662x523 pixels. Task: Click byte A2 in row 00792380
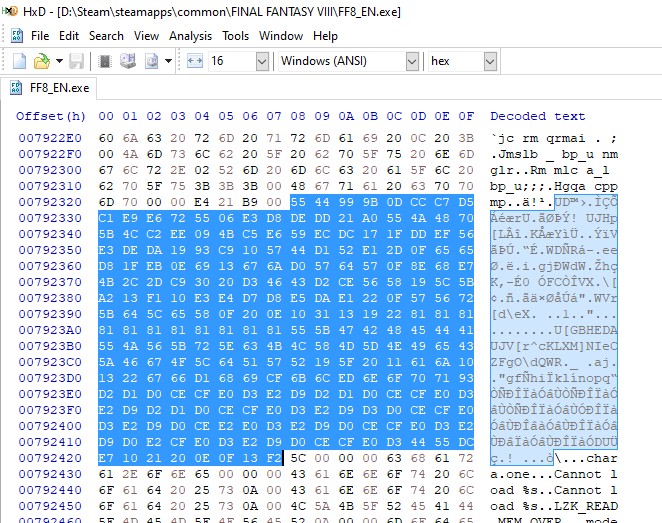[106, 298]
